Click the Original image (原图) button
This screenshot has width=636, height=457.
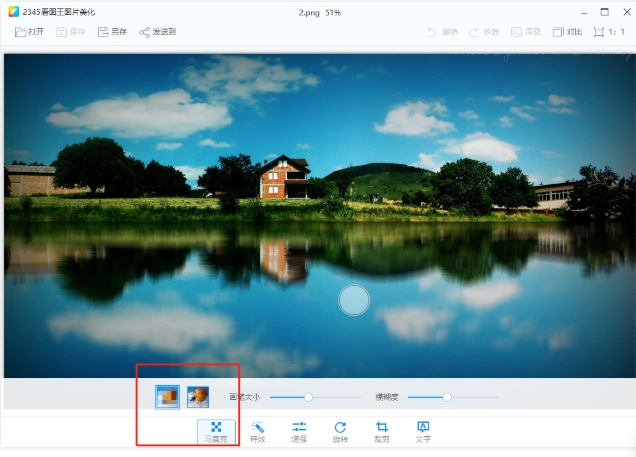pos(525,32)
